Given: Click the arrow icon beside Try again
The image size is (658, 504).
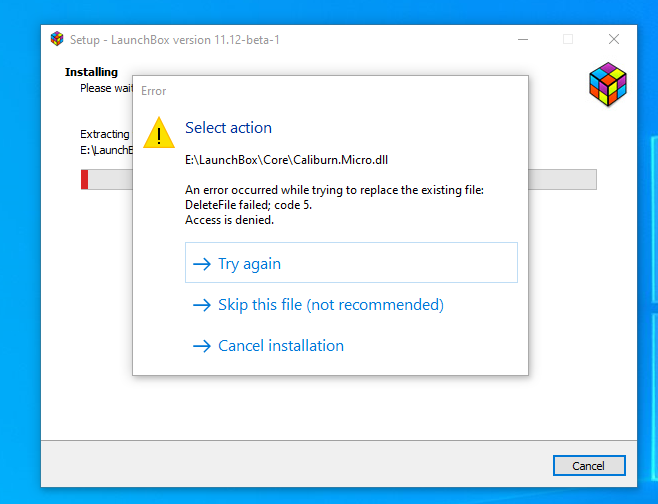Looking at the screenshot, I should [x=202, y=264].
